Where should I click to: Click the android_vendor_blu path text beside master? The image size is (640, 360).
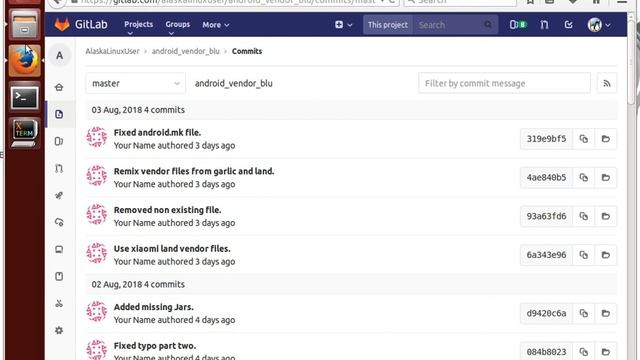tap(233, 83)
